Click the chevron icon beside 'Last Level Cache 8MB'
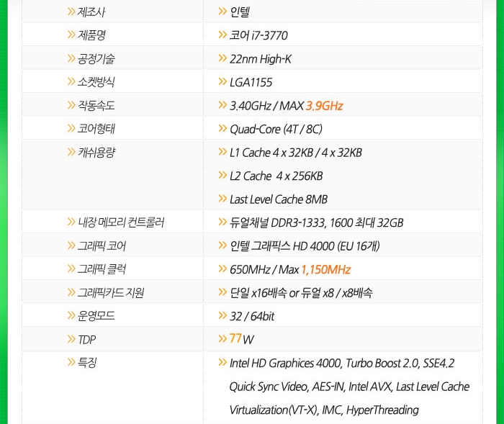The width and height of the screenshot is (504, 424). coord(222,199)
